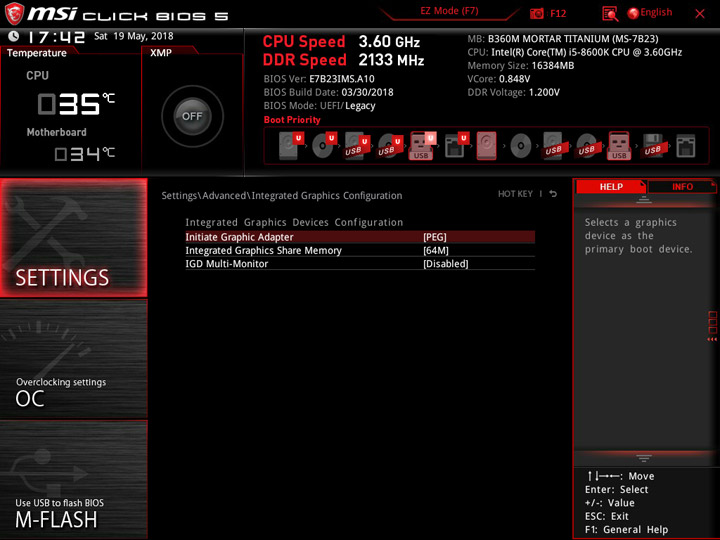Click the Boot Priority heading
Image resolution: width=720 pixels, height=540 pixels.
point(292,120)
